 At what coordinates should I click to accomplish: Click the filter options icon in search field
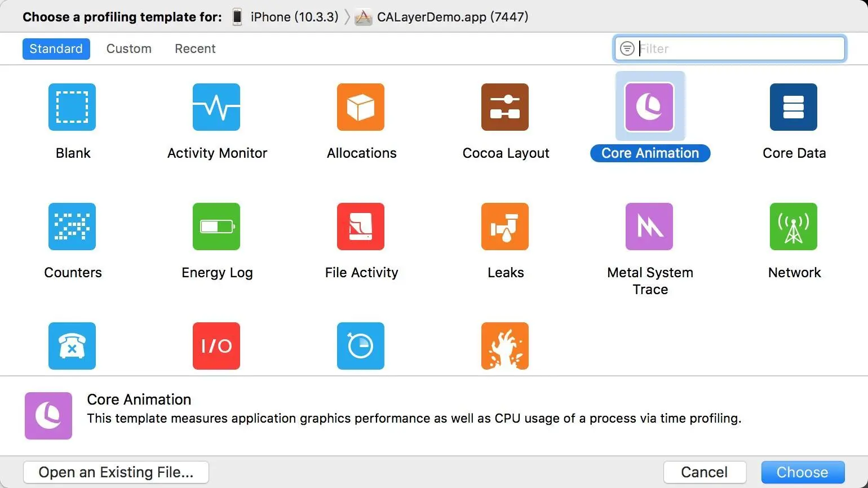click(x=627, y=48)
